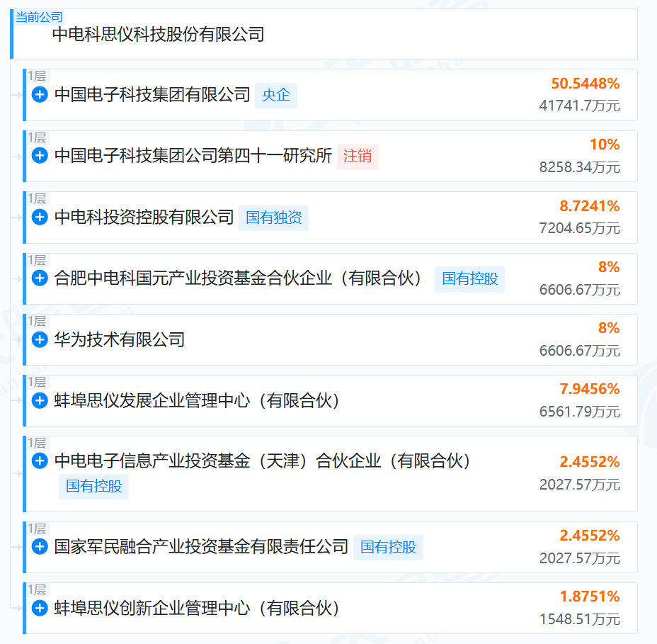
Task: Click the red 注销 status tag
Action: pos(358,157)
